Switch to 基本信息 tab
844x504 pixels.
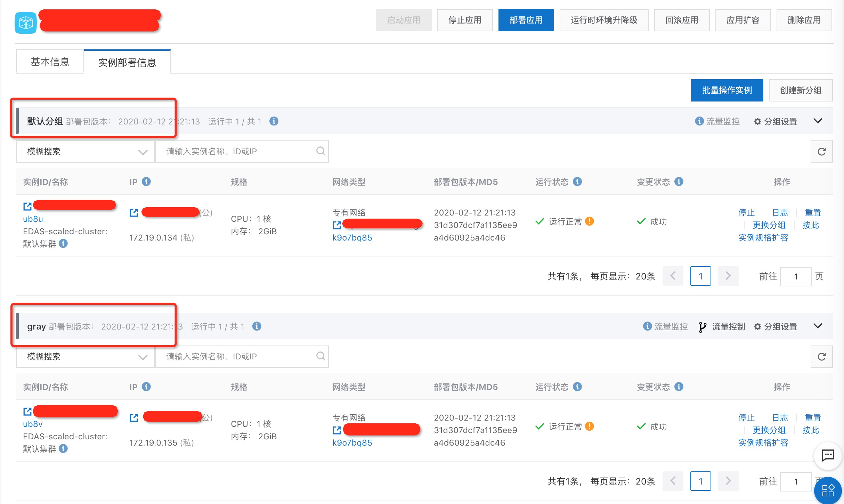[50, 62]
